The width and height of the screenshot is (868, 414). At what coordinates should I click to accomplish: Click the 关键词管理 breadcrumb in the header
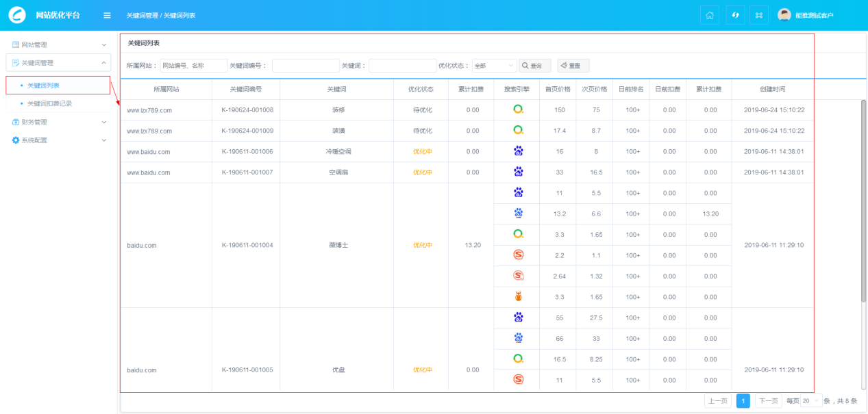coord(142,15)
